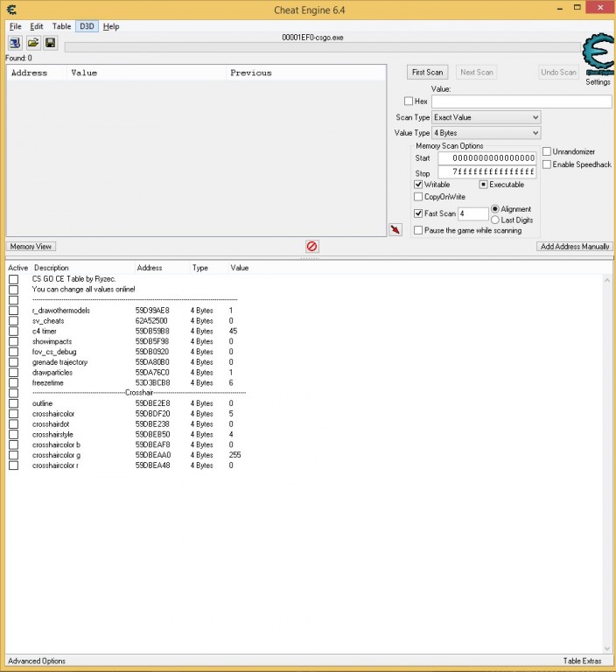The height and width of the screenshot is (672, 616).
Task: Select the showimpacts entry
Action: pos(52,341)
